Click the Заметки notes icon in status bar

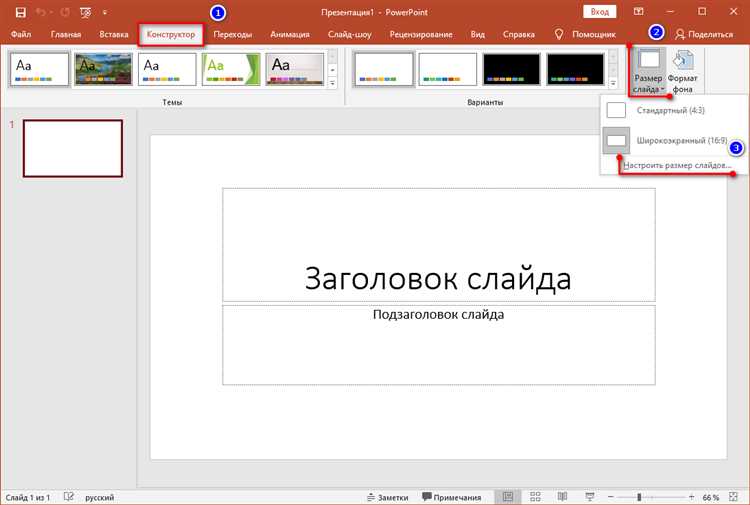(x=388, y=497)
